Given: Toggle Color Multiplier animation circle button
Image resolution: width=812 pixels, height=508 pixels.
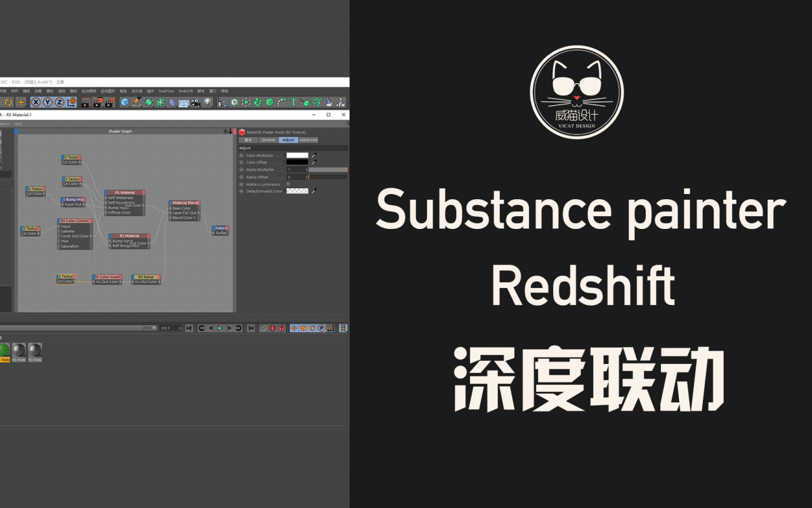Looking at the screenshot, I should [x=241, y=155].
